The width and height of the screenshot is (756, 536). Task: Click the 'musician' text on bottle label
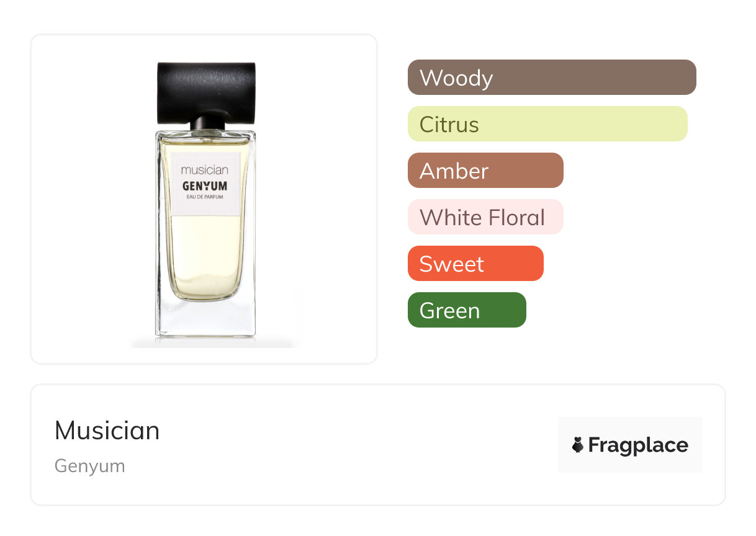(x=204, y=169)
